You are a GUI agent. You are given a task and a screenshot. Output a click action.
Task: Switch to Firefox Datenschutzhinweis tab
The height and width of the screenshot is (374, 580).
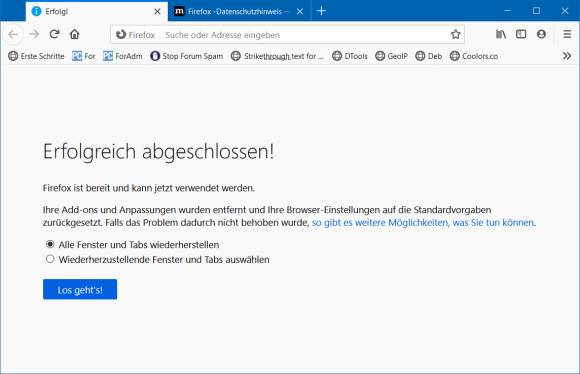point(239,11)
